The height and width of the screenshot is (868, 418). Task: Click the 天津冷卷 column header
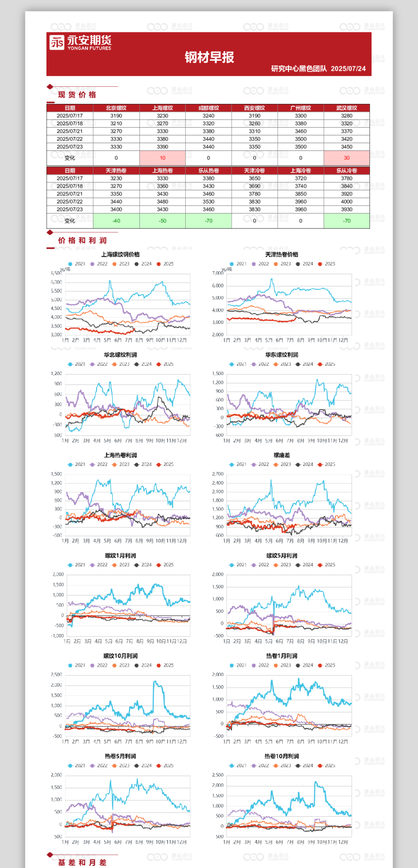[254, 171]
